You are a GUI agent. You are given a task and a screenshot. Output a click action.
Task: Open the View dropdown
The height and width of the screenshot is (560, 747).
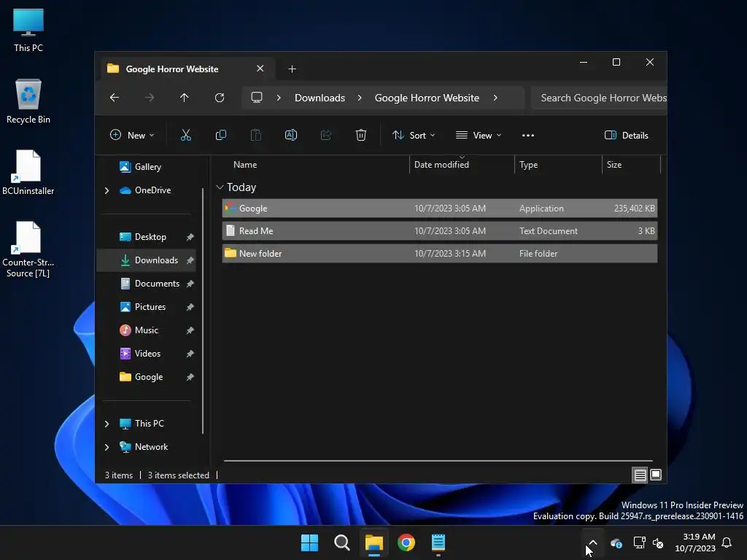coord(479,135)
